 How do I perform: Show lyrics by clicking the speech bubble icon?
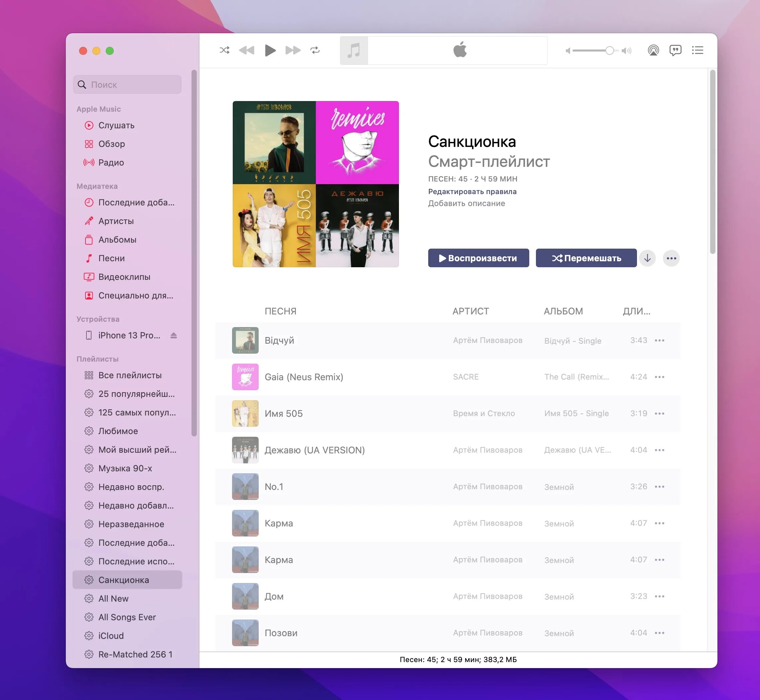pos(675,50)
